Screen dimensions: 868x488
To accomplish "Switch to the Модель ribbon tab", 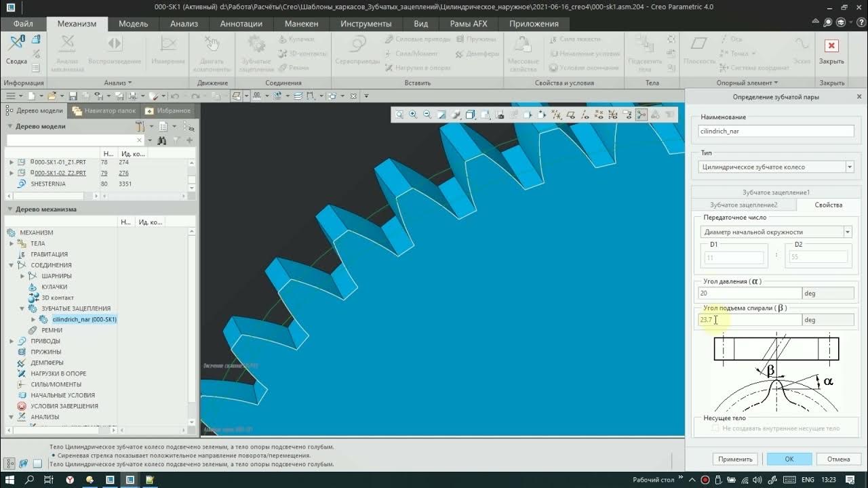I will pyautogui.click(x=133, y=24).
